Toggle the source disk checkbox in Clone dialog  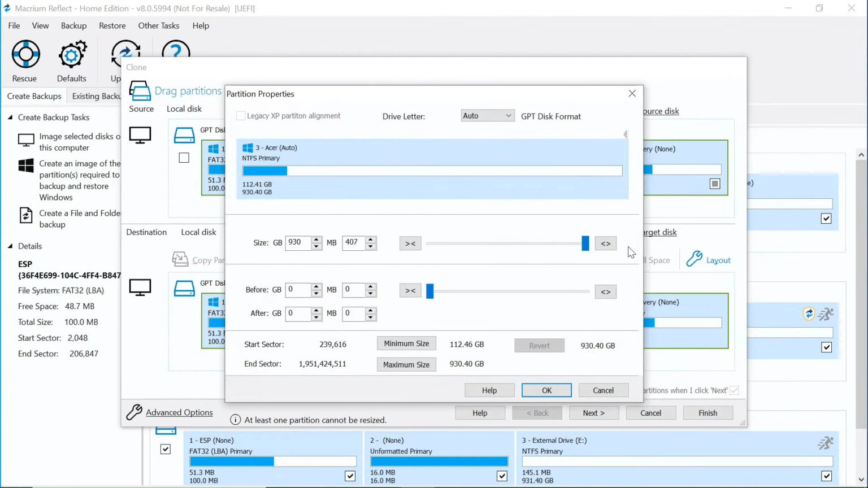[184, 158]
